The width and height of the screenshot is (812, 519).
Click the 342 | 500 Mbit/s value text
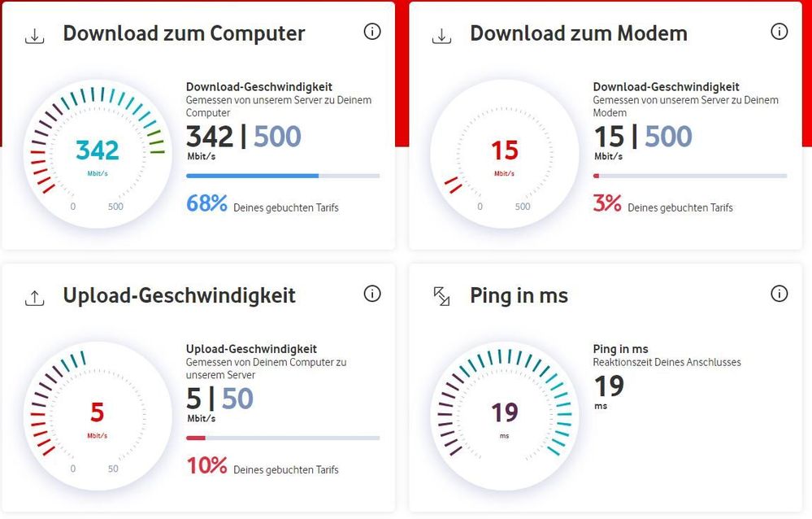tap(244, 137)
